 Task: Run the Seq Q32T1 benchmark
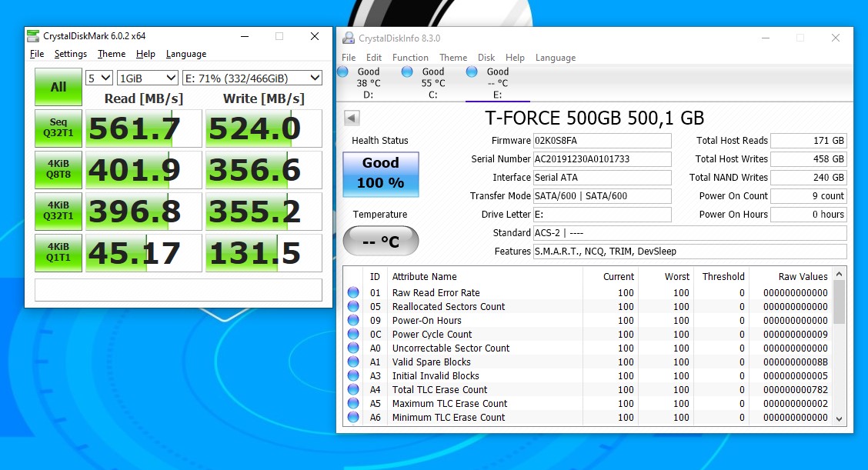click(x=58, y=128)
